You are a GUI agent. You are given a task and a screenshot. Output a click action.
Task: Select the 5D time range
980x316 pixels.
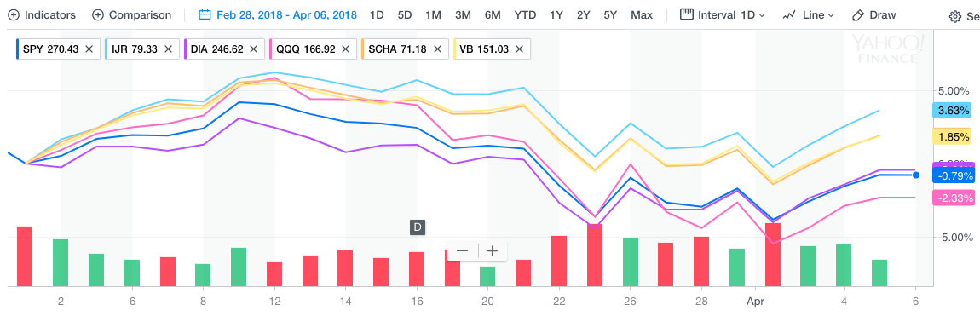point(405,15)
